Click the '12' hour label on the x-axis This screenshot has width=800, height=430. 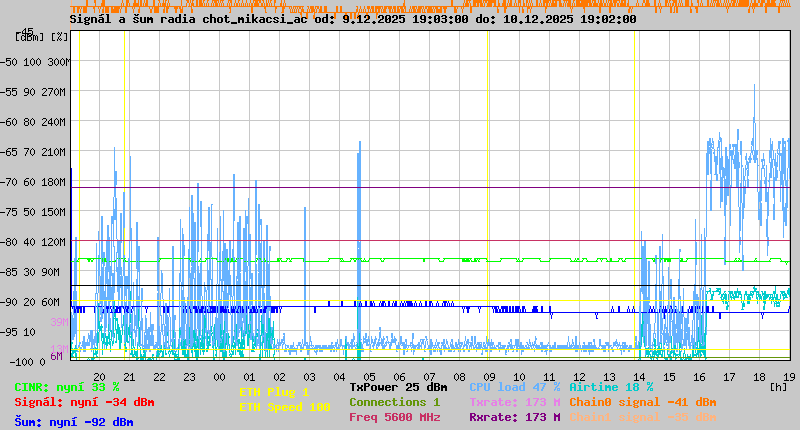[x=579, y=377]
